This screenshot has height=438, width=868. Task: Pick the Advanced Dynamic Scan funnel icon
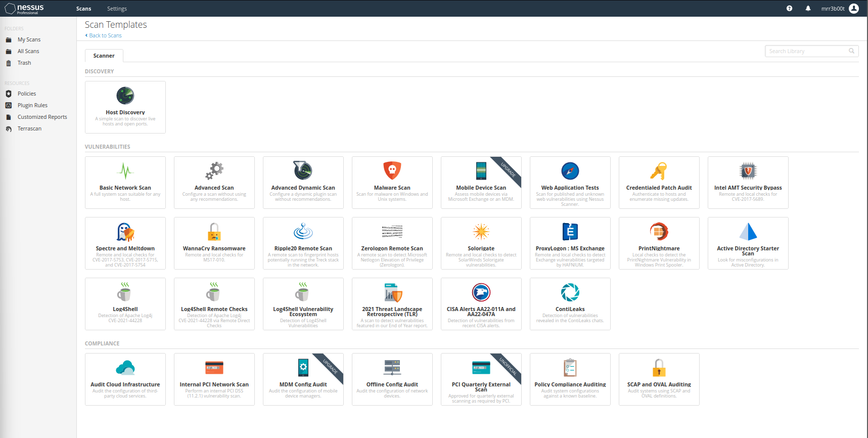pyautogui.click(x=303, y=170)
